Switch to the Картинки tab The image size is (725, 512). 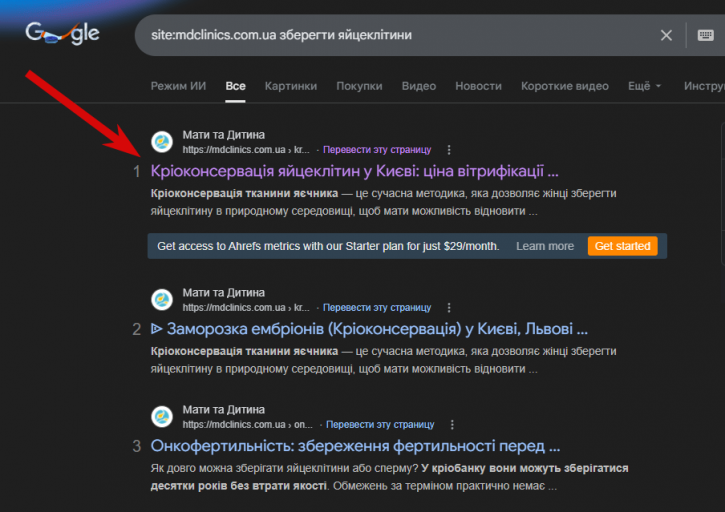click(x=290, y=86)
